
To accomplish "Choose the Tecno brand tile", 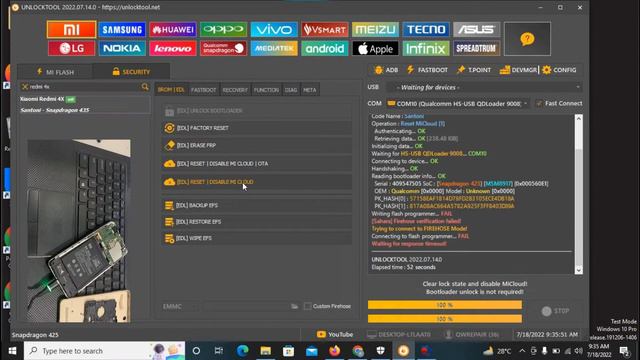I will [426, 29].
